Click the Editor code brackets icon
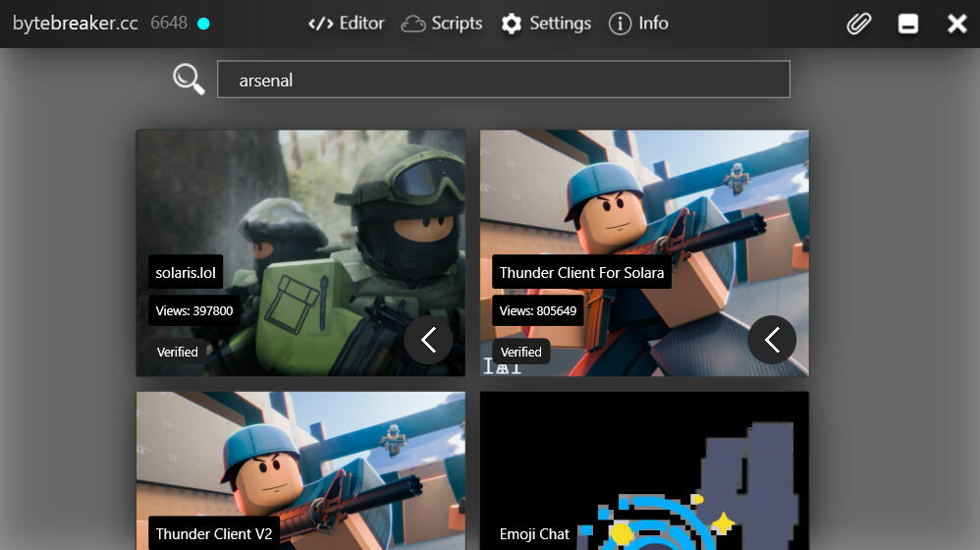Screen dimensions: 980x550 (x=320, y=24)
